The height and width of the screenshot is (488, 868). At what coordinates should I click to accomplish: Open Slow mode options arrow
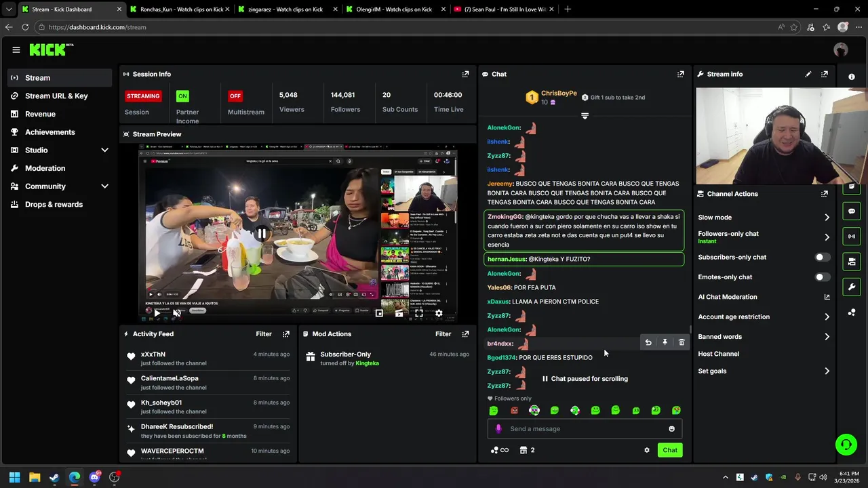coord(827,218)
